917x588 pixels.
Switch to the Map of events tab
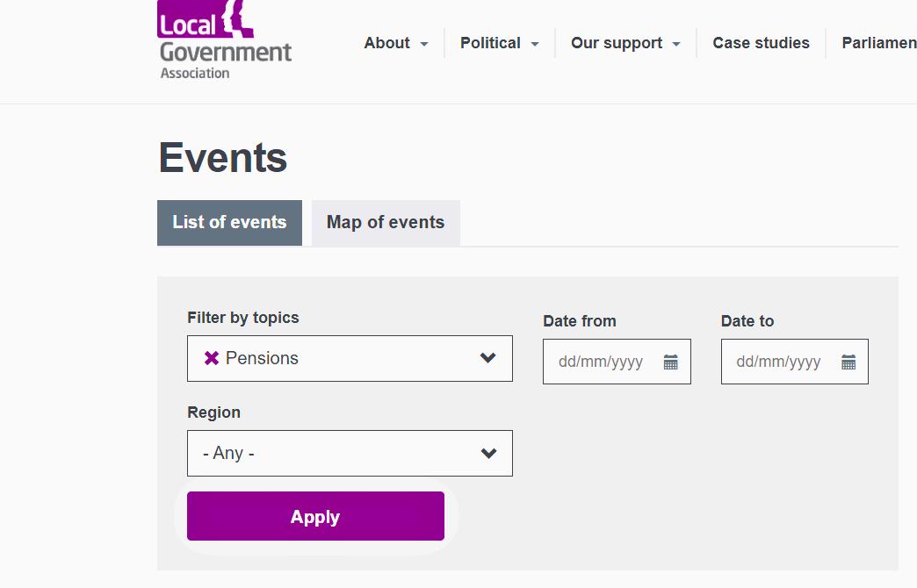click(x=386, y=223)
